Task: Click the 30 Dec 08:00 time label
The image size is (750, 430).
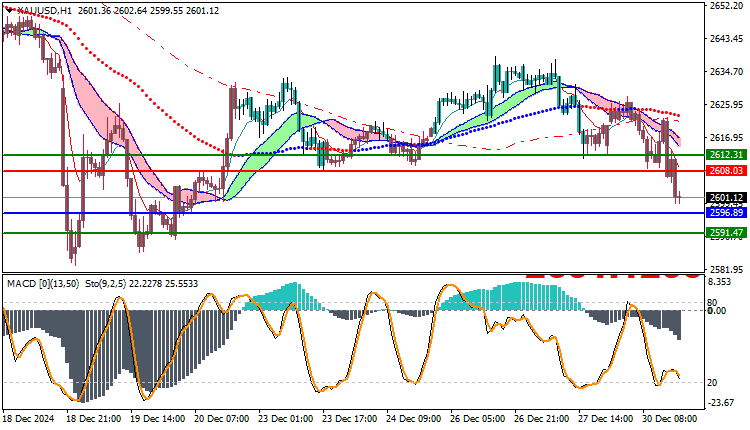Action: (x=670, y=419)
